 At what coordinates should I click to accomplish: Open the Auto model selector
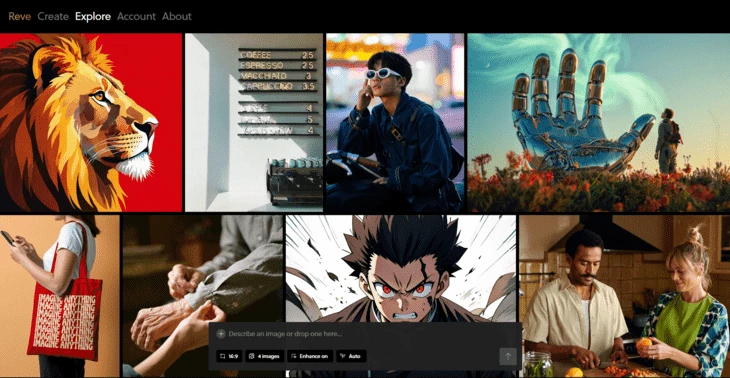[x=351, y=357]
